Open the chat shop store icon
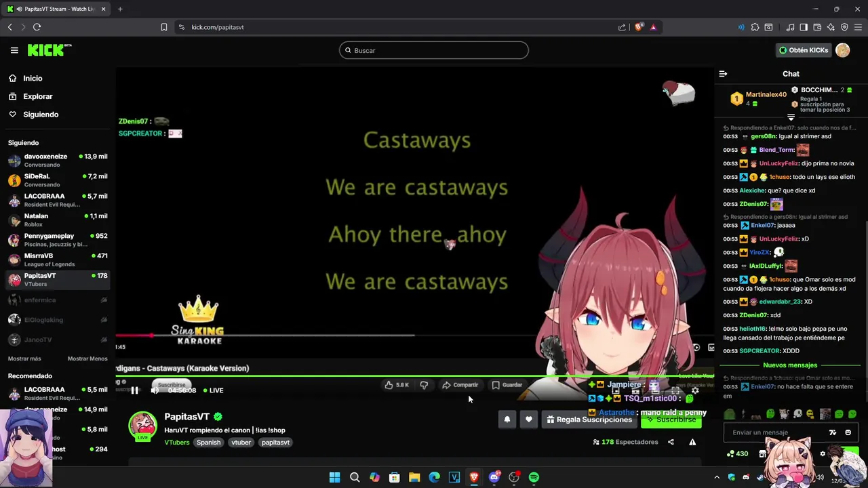 pos(763,453)
